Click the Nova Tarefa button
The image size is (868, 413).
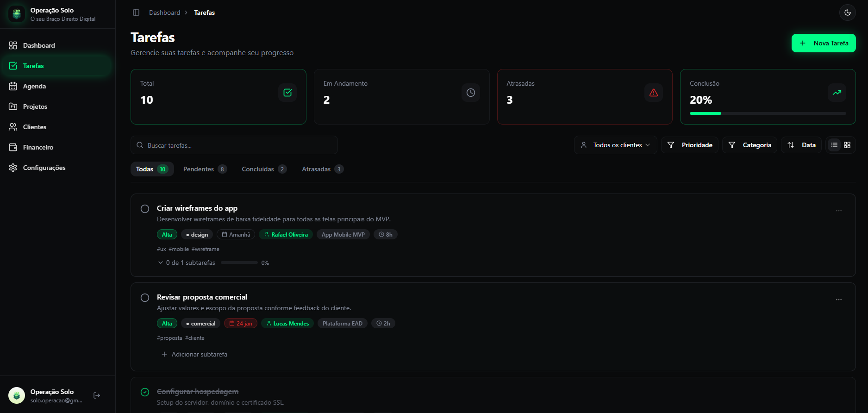coord(823,43)
